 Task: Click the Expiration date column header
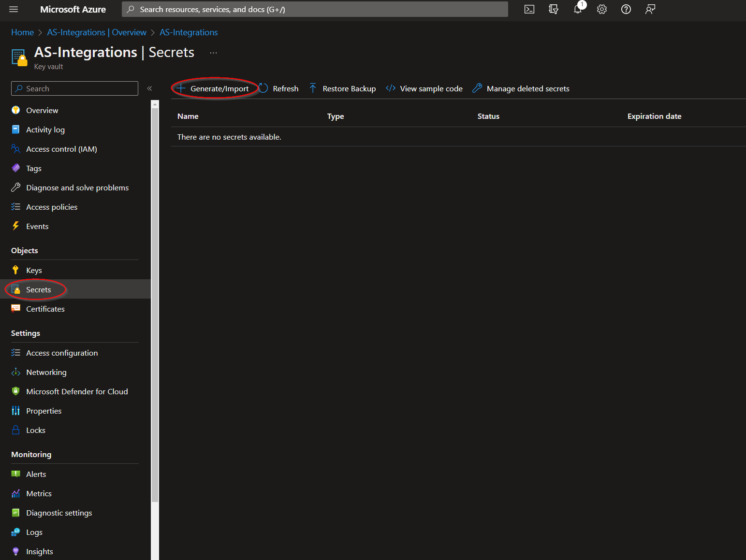(x=654, y=116)
